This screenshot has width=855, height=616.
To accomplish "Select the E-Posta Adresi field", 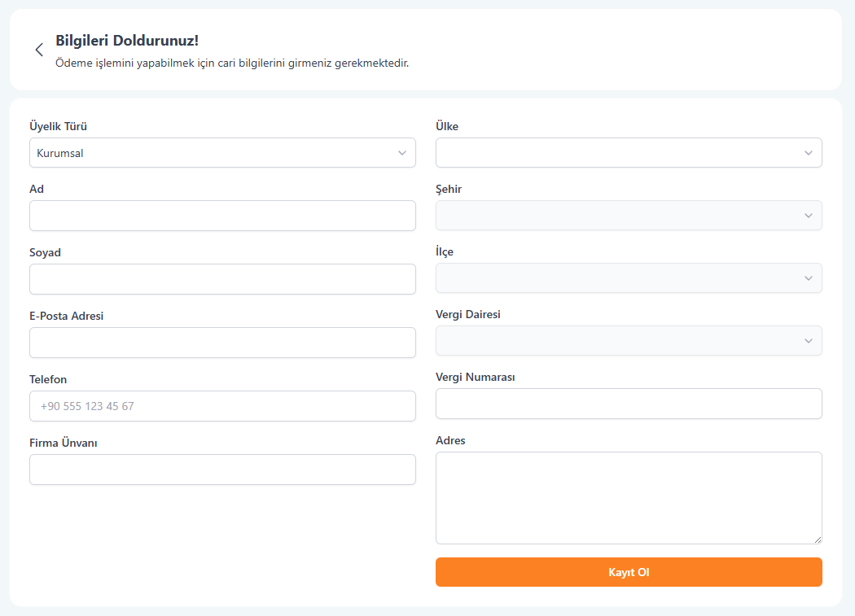I will (222, 343).
